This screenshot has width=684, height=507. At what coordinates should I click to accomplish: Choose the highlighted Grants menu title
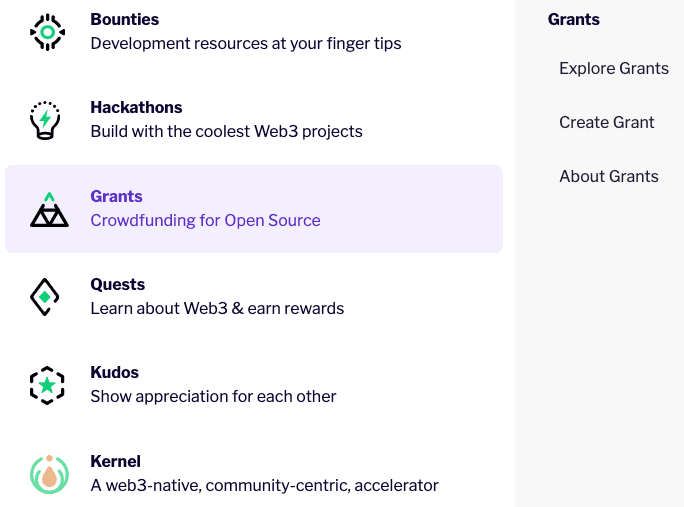(116, 196)
